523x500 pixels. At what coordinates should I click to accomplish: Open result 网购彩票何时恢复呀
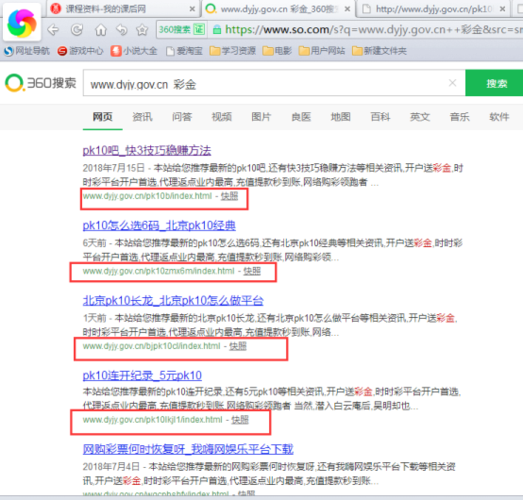188,449
